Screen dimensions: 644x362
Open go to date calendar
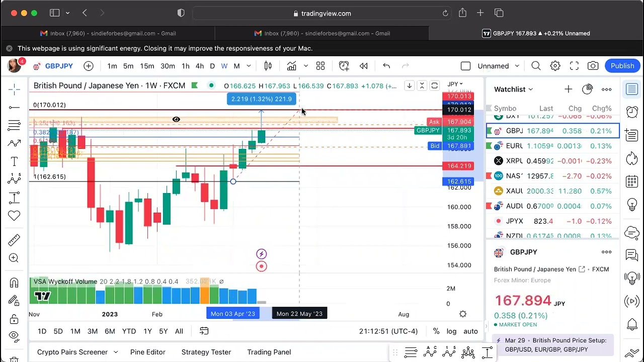(204, 331)
